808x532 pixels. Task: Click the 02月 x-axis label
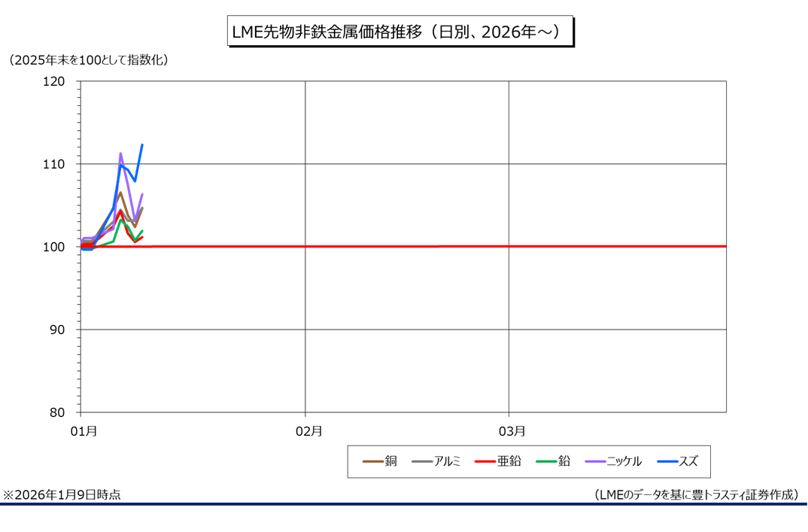tap(308, 431)
